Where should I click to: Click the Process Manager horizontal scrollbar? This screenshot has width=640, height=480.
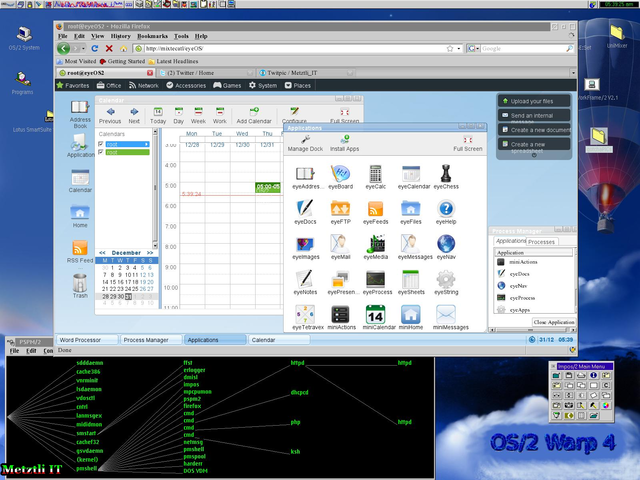point(533,330)
